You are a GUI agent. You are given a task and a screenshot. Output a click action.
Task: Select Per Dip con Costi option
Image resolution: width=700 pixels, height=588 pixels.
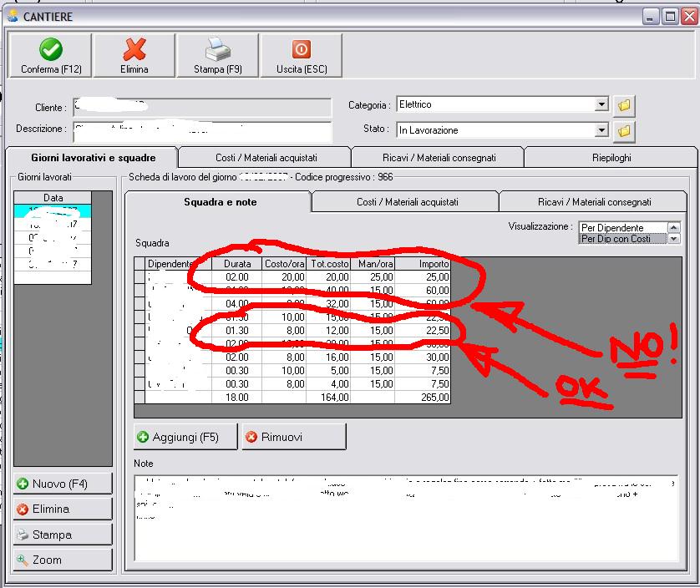(x=623, y=239)
